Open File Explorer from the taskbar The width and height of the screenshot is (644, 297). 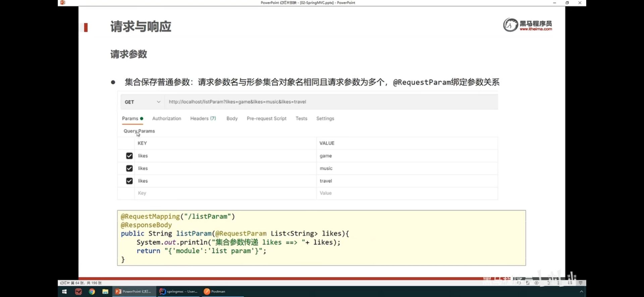point(105,292)
